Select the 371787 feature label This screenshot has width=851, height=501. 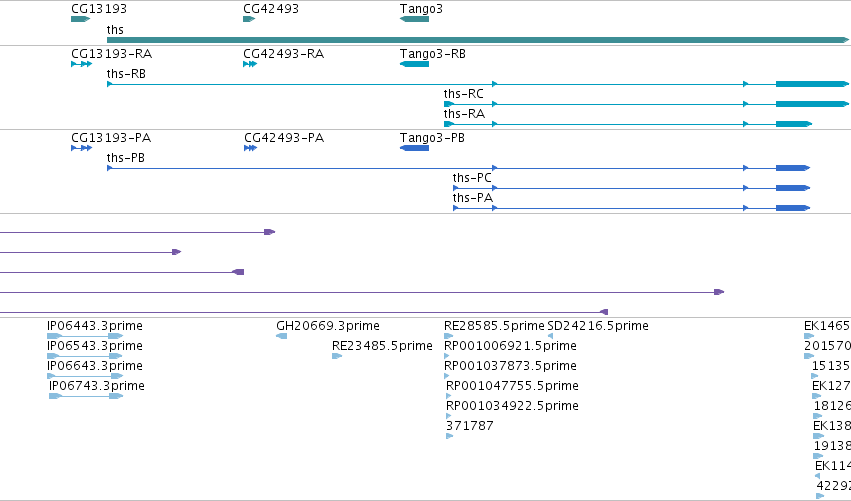tap(470, 426)
